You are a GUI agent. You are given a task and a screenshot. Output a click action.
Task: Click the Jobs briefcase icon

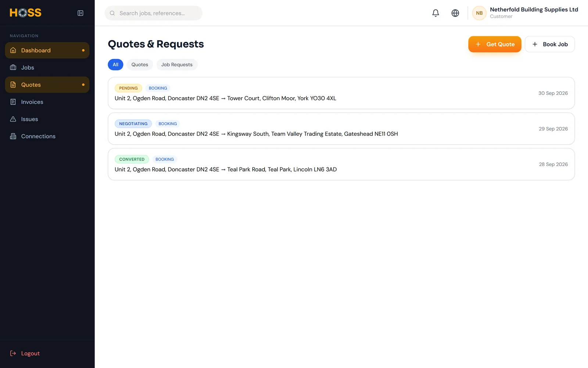pos(13,67)
